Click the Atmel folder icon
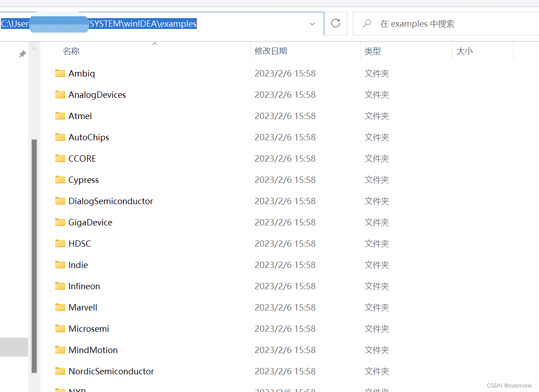This screenshot has height=392, width=539. tap(60, 116)
